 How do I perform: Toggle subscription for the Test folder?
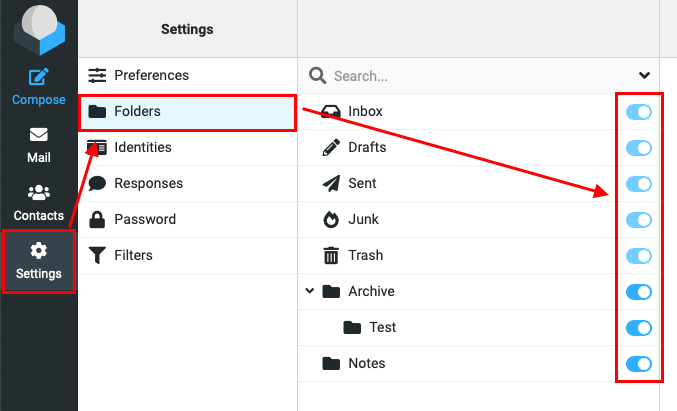tap(638, 328)
